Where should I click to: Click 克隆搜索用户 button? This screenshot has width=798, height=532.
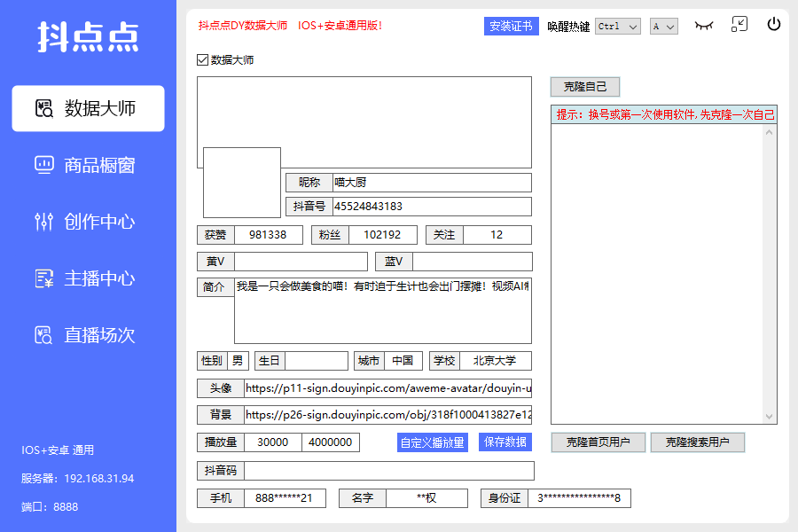click(x=697, y=442)
